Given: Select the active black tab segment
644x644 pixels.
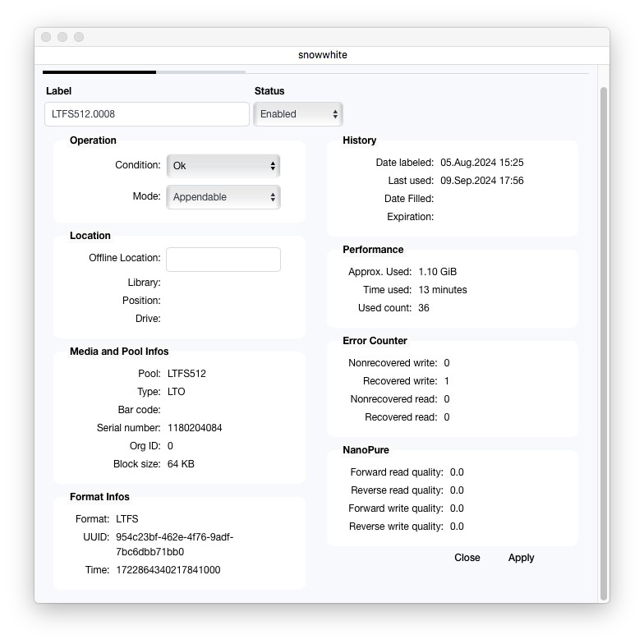Looking at the screenshot, I should 99,72.
